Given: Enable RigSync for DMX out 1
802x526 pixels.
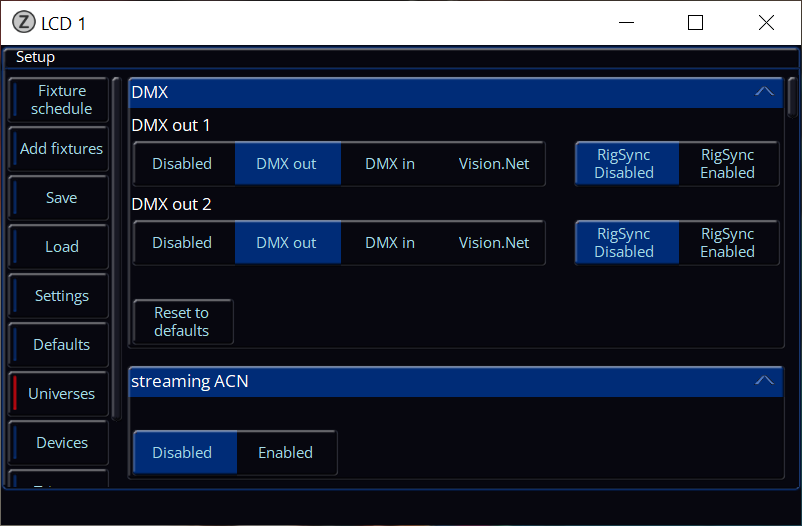Looking at the screenshot, I should (x=727, y=164).
